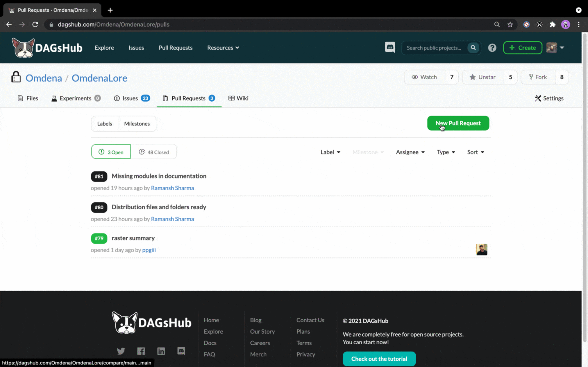The height and width of the screenshot is (367, 588).
Task: Unstar the OmdenaLore repository
Action: click(482, 77)
